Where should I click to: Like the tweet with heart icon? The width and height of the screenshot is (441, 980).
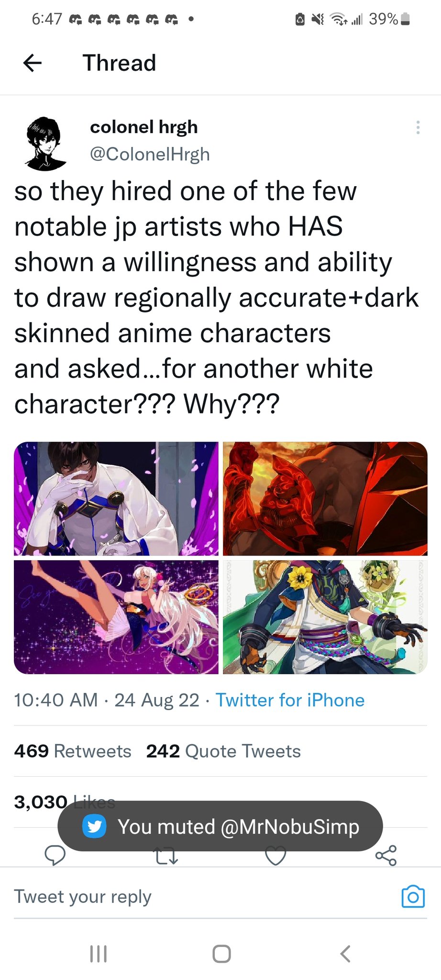pos(276,856)
